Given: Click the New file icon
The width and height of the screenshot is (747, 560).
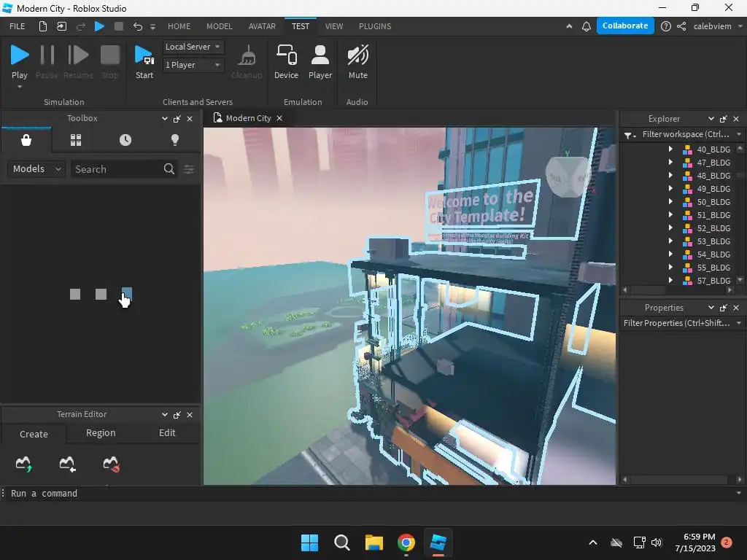Looking at the screenshot, I should [43, 26].
